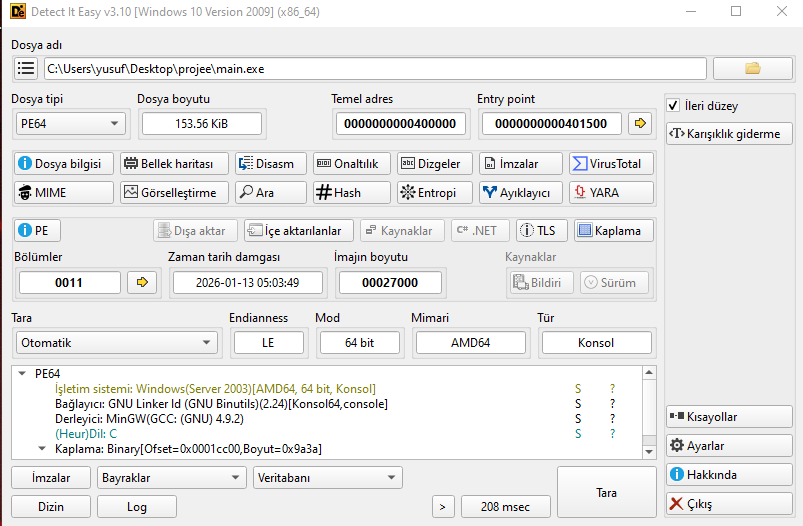Open Bellek haritası memory map
Viewport: 803px width, 526px height.
[x=174, y=164]
